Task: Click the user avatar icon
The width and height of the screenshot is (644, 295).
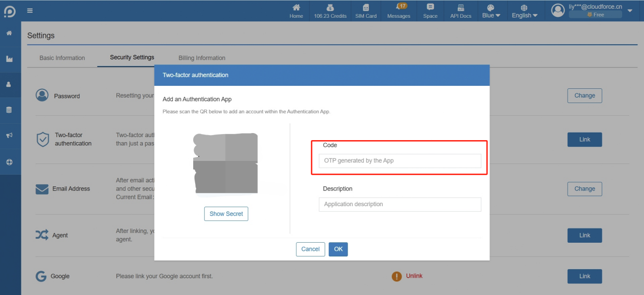Action: point(558,10)
